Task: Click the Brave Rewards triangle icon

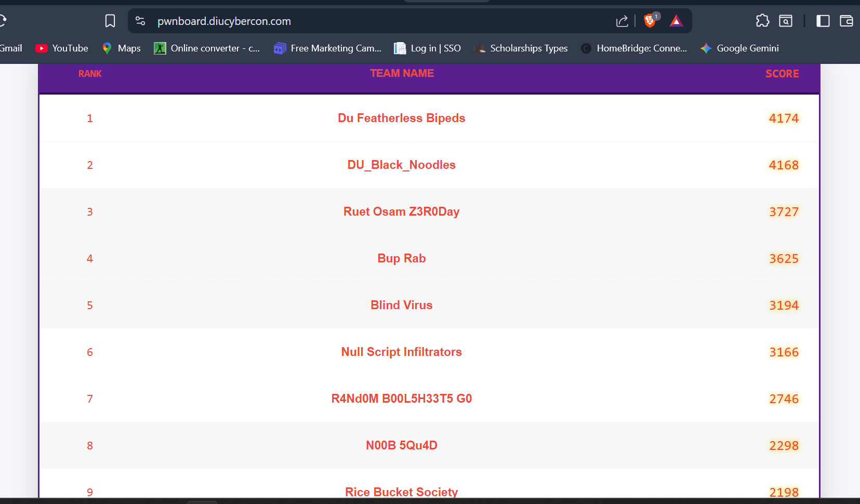Action: point(676,21)
